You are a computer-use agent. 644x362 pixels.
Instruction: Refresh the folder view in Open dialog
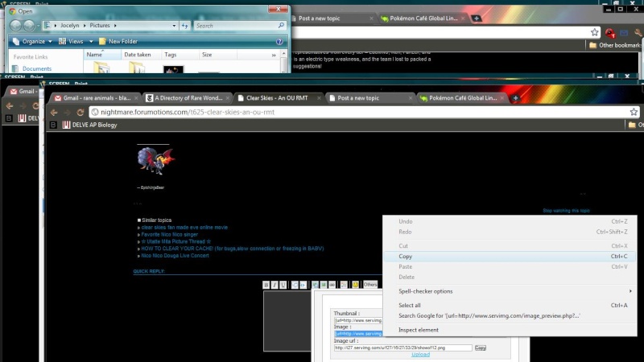click(185, 26)
